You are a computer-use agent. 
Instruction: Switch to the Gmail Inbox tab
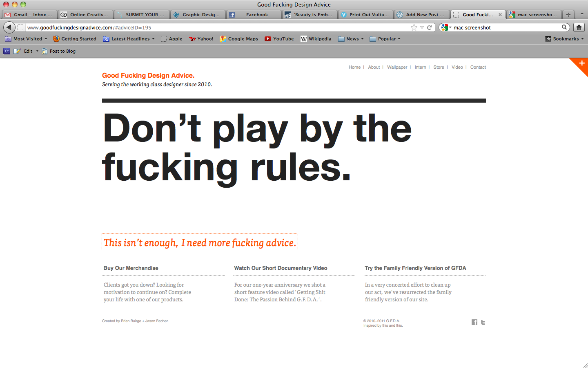[29, 14]
